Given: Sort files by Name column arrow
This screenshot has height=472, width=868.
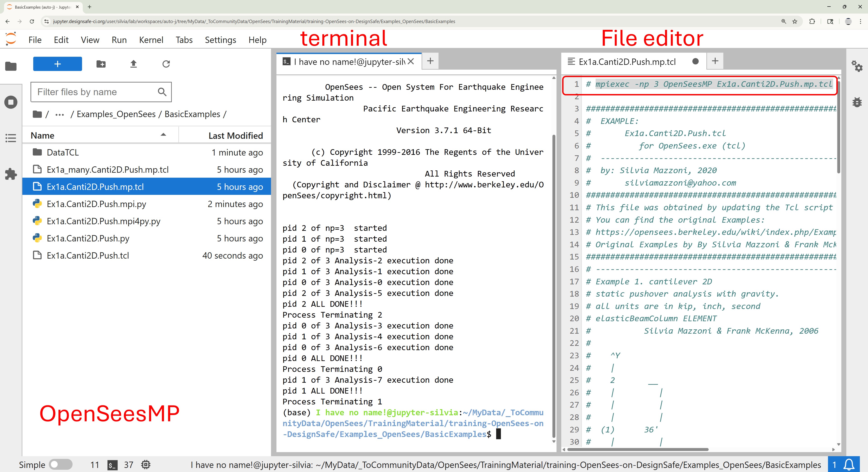Looking at the screenshot, I should 163,135.
